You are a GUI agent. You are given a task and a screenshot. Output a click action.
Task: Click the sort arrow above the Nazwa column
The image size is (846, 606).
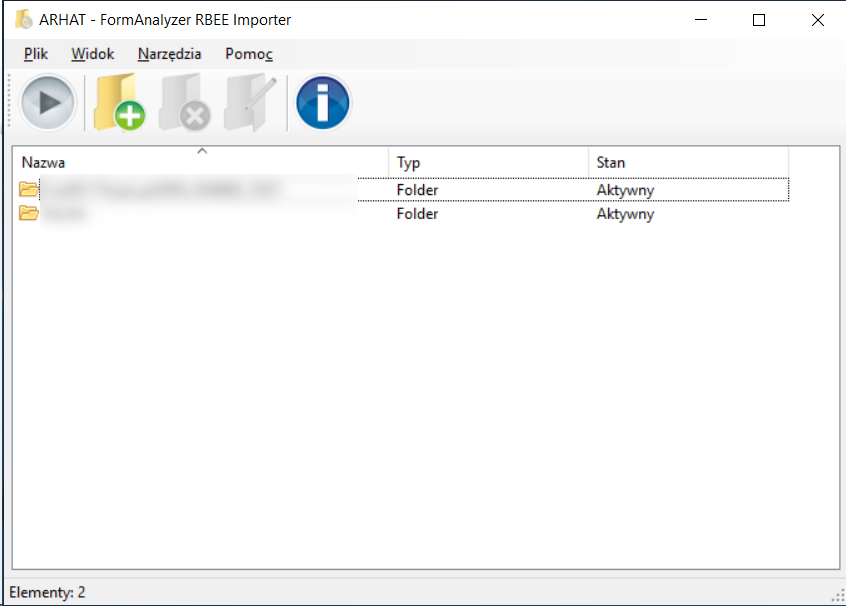click(202, 151)
